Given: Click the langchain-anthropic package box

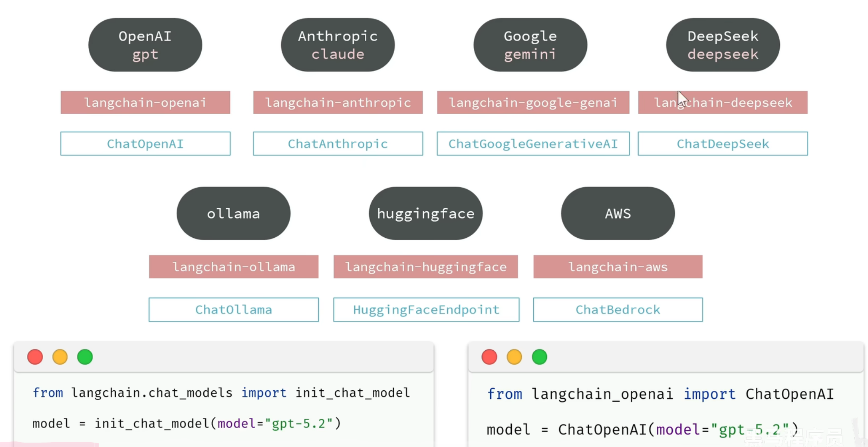Looking at the screenshot, I should [338, 102].
